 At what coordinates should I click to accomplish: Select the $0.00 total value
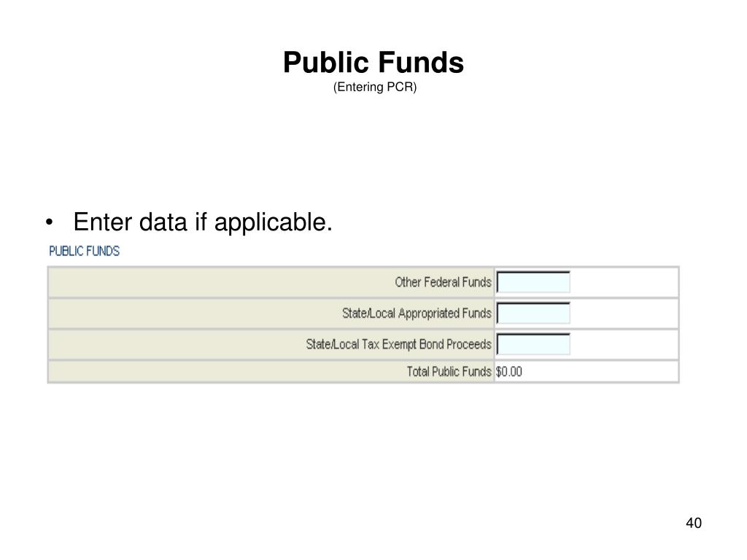pyautogui.click(x=508, y=371)
